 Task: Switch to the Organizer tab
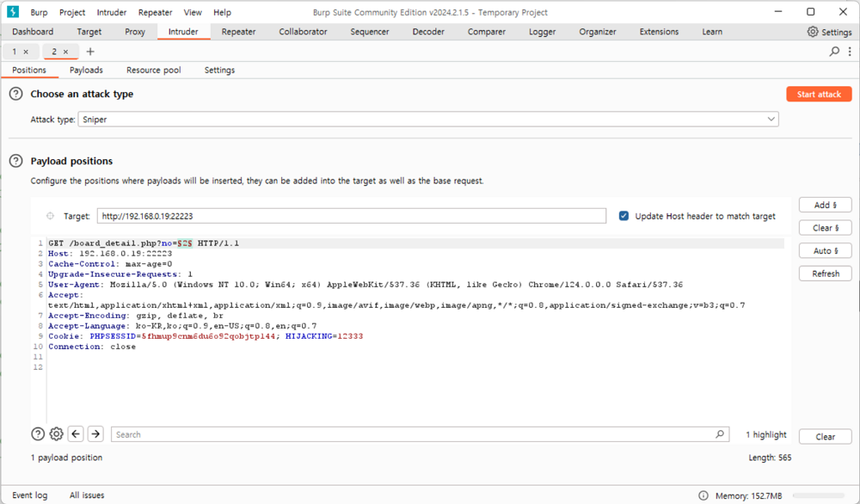tap(598, 32)
